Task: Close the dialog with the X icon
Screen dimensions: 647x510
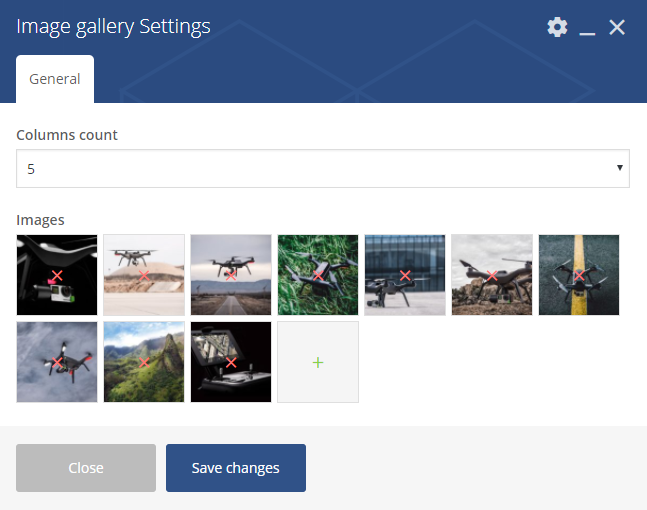Action: [x=617, y=28]
